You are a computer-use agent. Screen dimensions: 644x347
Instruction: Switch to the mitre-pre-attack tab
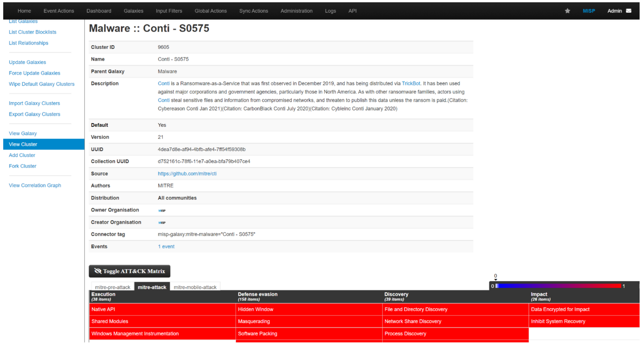tap(112, 287)
